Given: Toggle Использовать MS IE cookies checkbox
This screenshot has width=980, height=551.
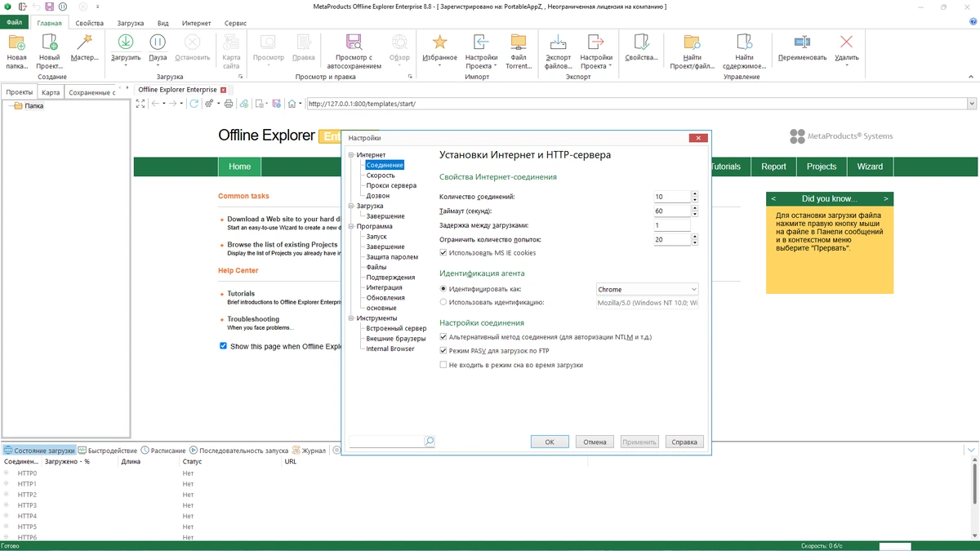Looking at the screenshot, I should tap(443, 253).
